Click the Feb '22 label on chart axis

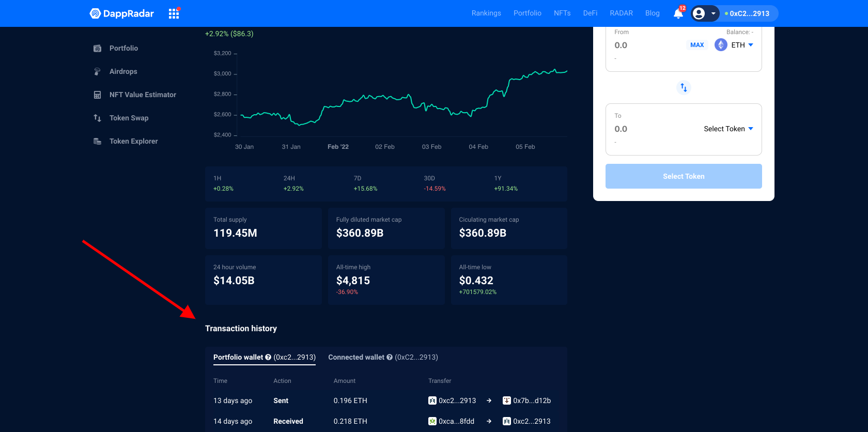pos(338,147)
